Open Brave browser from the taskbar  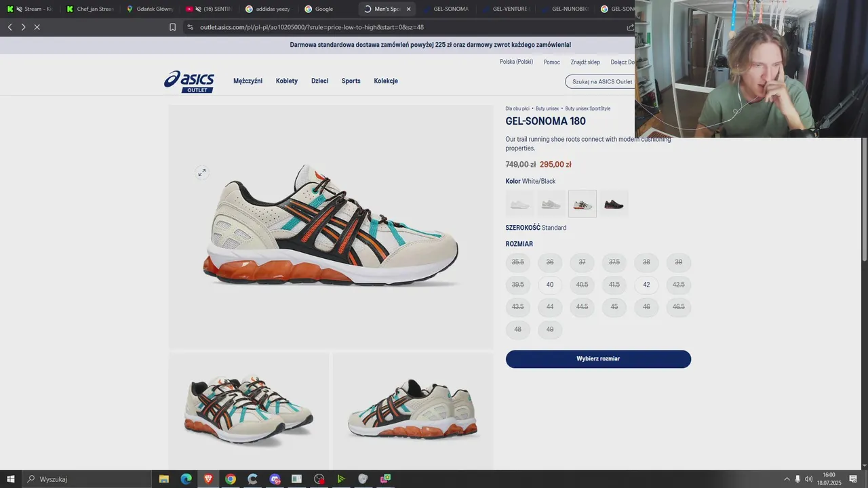click(x=208, y=479)
